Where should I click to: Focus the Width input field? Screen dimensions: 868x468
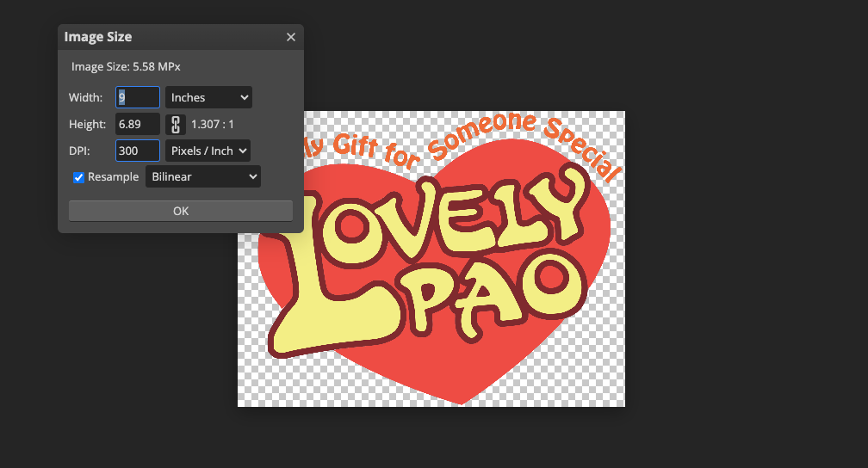138,98
